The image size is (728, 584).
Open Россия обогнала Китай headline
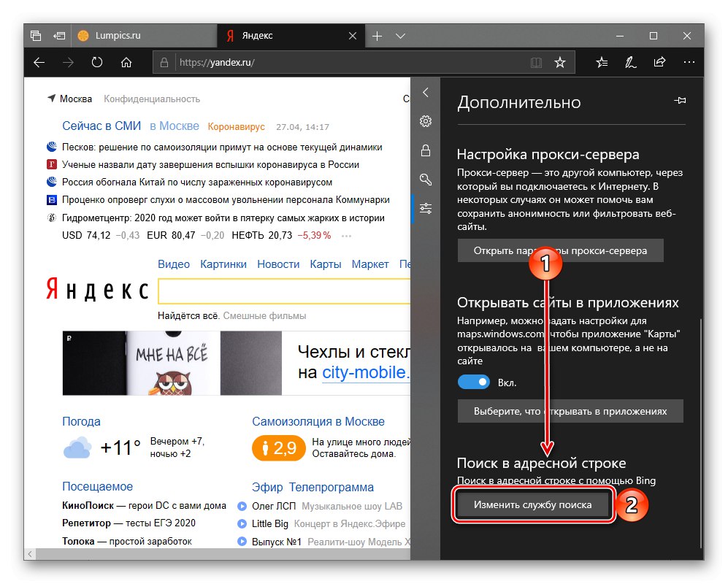[197, 182]
